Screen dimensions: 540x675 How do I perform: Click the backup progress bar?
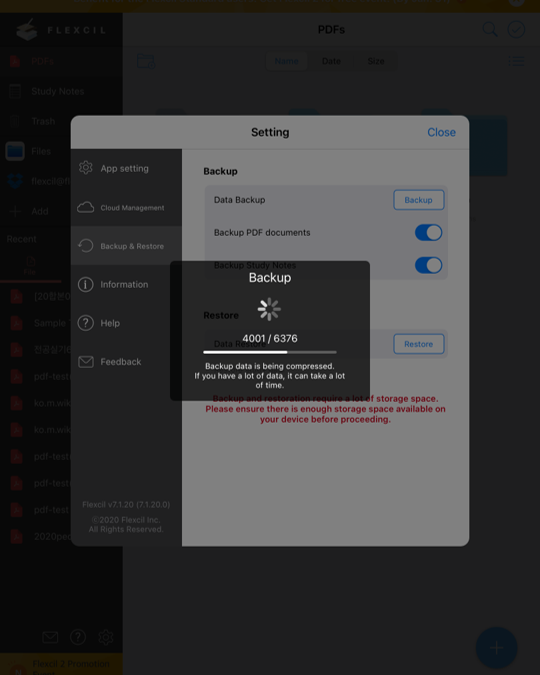pos(270,352)
